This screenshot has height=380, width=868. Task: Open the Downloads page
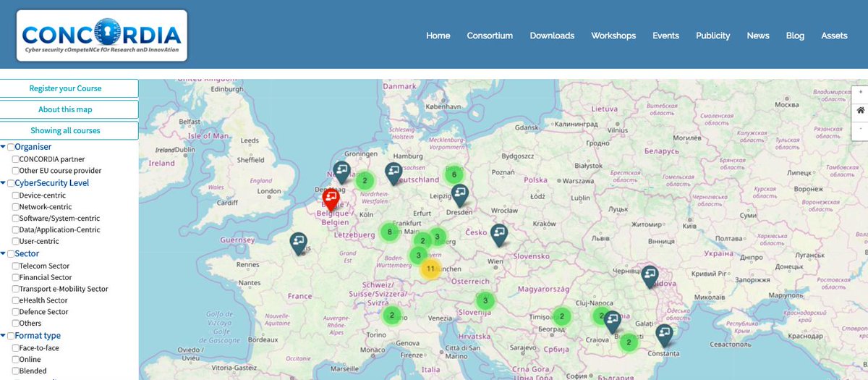pos(552,35)
